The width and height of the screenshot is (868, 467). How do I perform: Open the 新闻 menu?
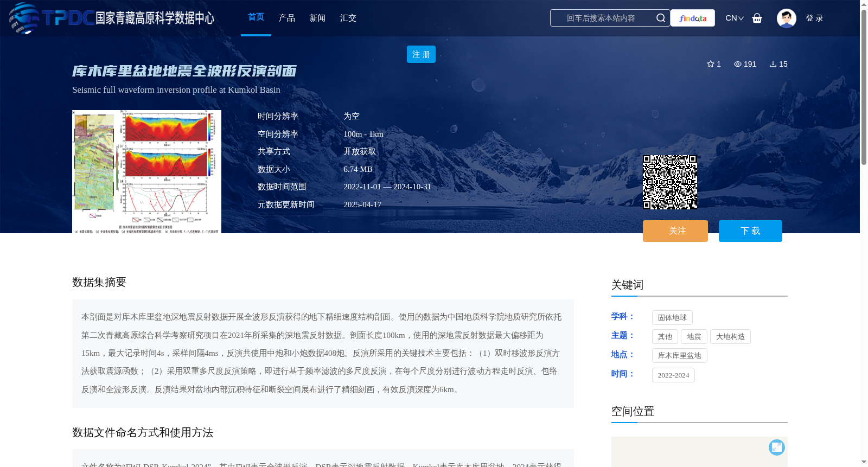[317, 18]
